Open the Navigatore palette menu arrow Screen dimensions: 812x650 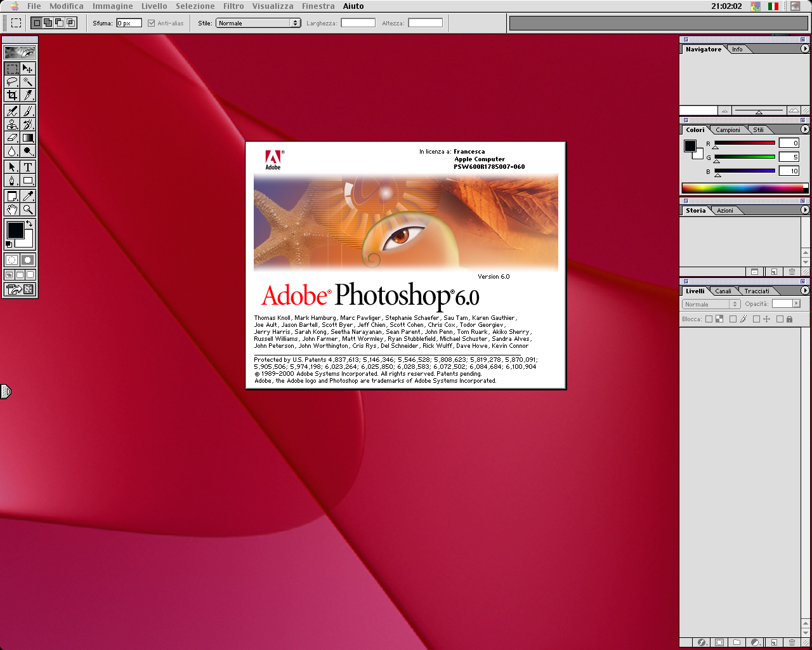click(x=805, y=49)
